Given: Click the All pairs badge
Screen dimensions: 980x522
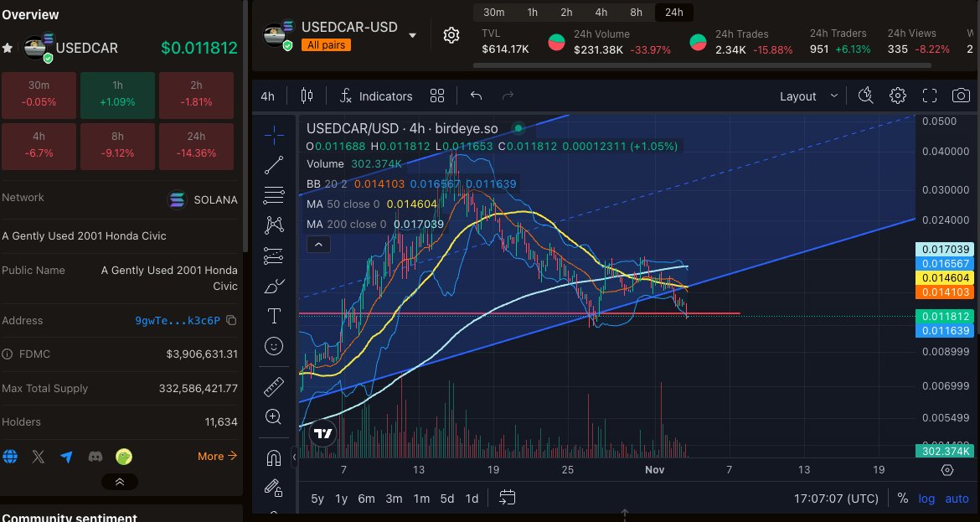Looking at the screenshot, I should [327, 45].
